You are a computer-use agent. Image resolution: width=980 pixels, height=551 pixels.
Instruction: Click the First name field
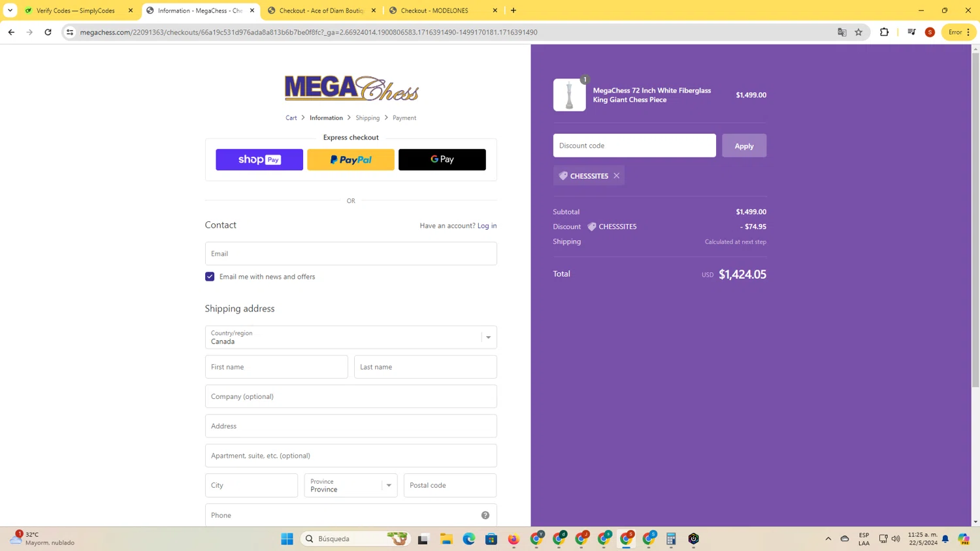click(276, 367)
